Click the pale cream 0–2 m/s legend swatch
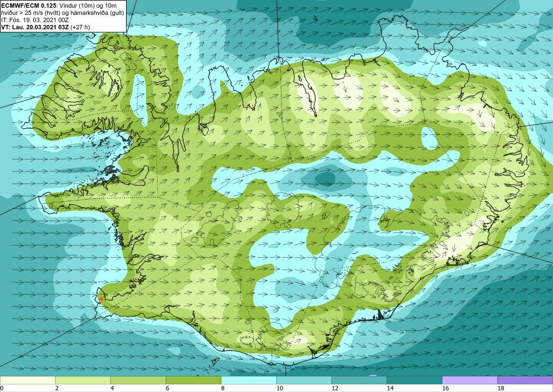553x392 pixels. point(28,380)
